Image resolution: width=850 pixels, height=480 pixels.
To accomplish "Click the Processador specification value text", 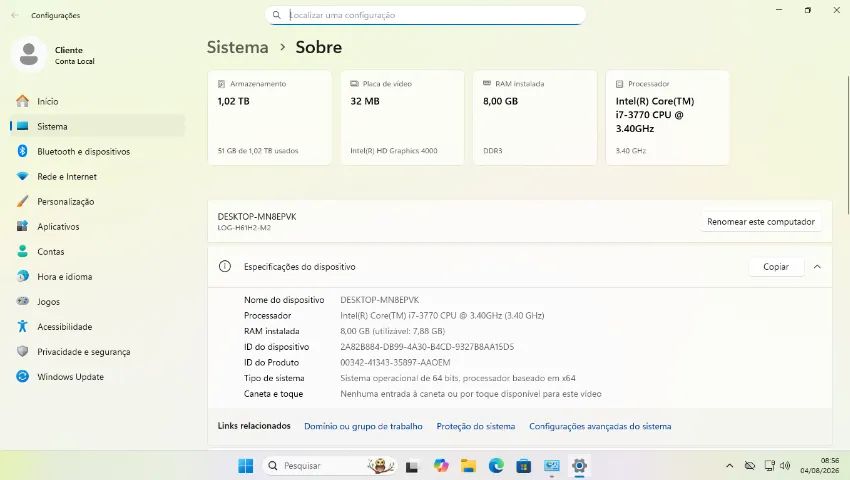I will pos(442,315).
